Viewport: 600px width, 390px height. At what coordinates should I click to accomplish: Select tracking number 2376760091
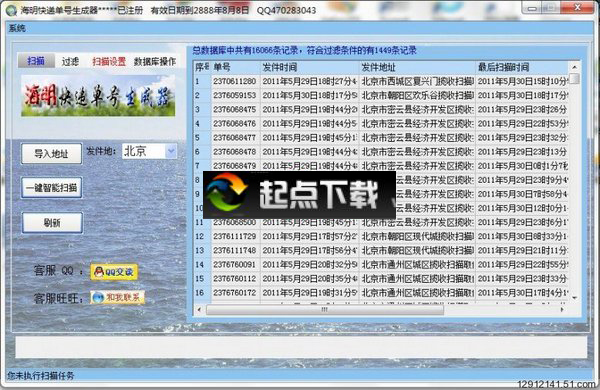[235, 264]
